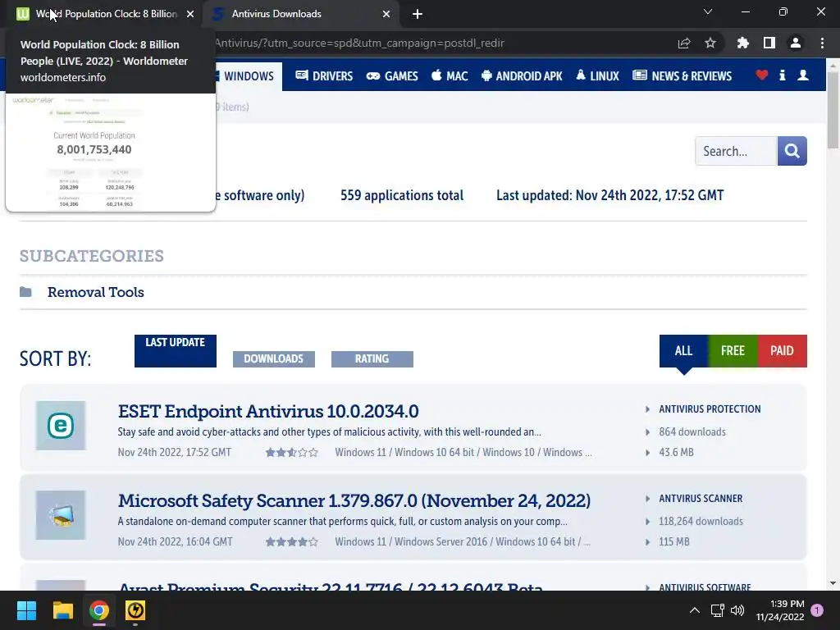Open Chrome three-dot menu
Viewport: 840px width, 630px height.
tap(822, 43)
